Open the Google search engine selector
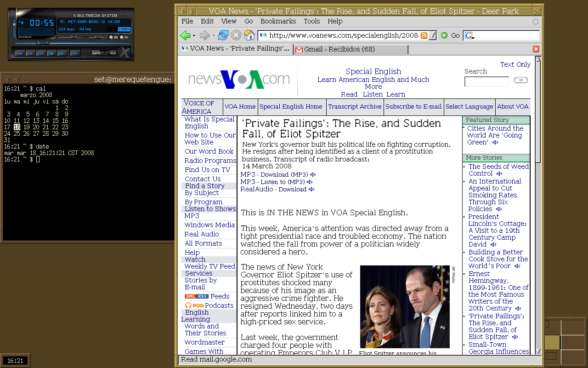Image resolution: width=588 pixels, height=368 pixels. coord(469,35)
